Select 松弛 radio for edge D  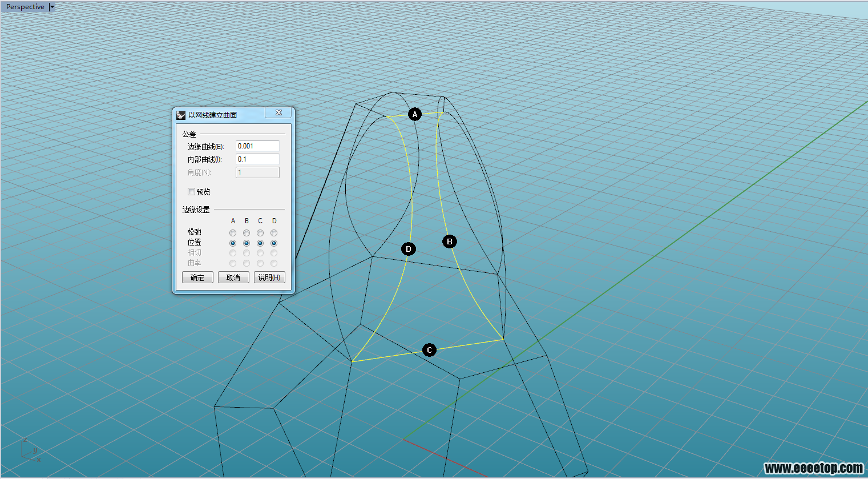click(274, 233)
